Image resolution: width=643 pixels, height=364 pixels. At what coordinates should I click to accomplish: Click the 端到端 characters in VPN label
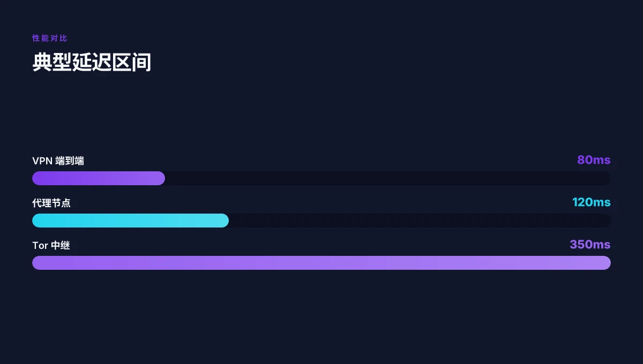coord(70,161)
